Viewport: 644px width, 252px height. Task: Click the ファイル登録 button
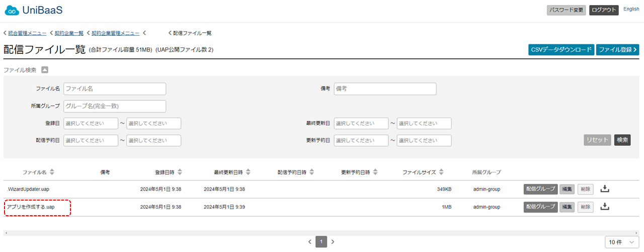618,50
